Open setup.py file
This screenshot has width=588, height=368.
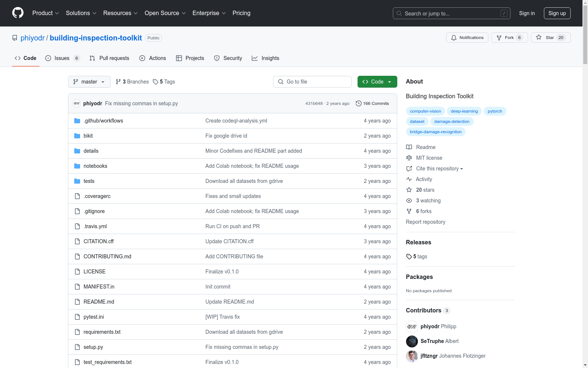tap(93, 347)
